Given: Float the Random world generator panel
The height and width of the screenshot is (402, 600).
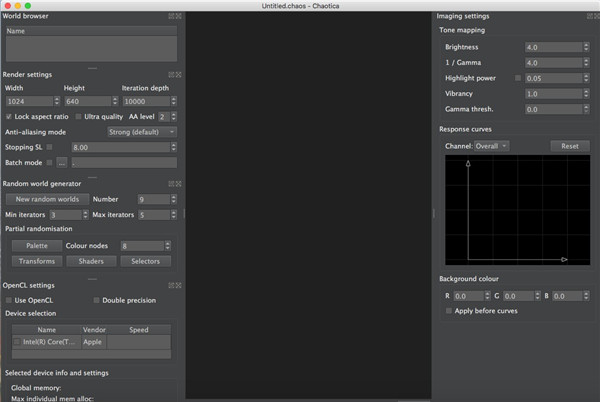Looking at the screenshot, I should pos(171,184).
